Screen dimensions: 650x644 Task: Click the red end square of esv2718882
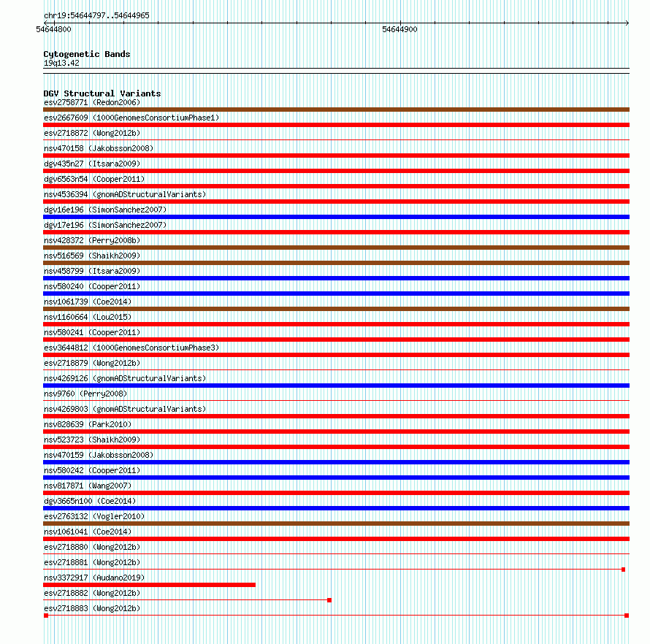[x=329, y=600]
